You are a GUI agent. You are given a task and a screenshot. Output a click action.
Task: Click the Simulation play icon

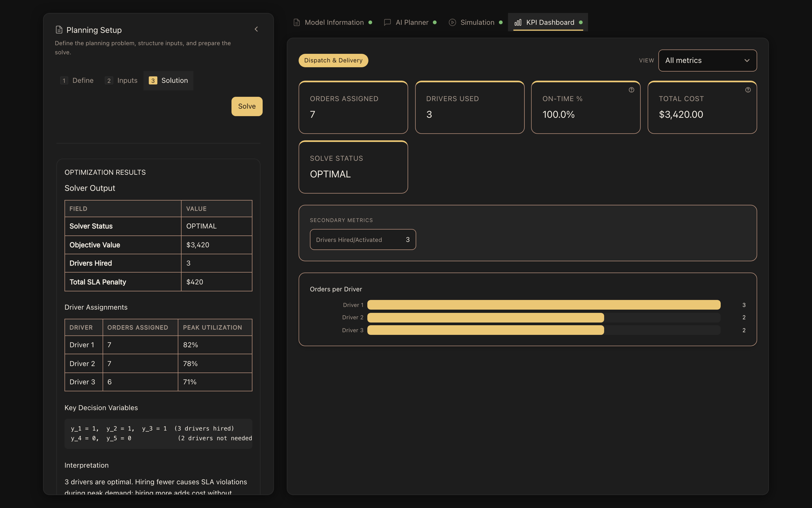pos(452,23)
